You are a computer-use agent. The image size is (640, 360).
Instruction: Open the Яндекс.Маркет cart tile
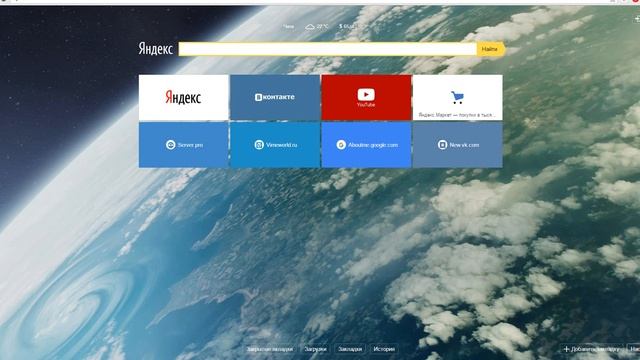click(458, 98)
